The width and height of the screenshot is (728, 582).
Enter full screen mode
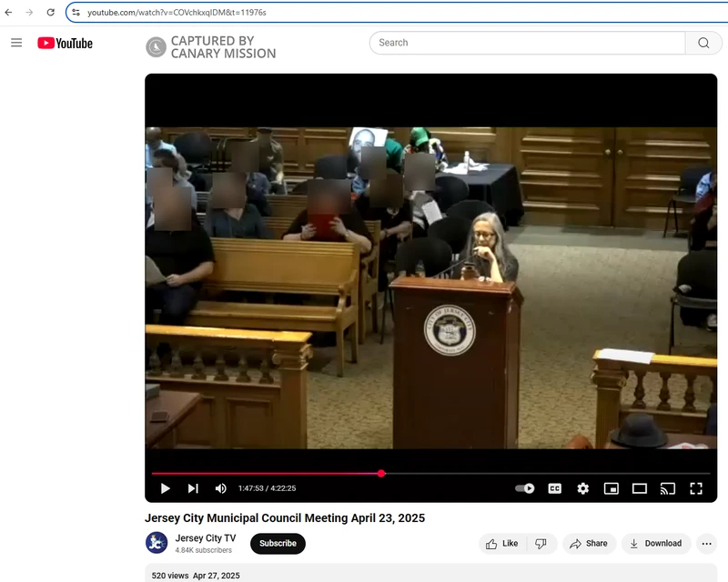pos(696,488)
